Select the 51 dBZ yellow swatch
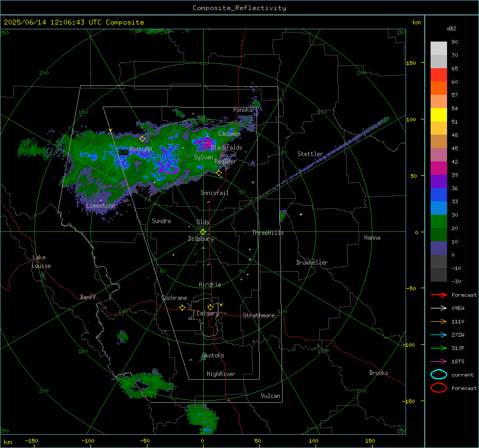 439,115
